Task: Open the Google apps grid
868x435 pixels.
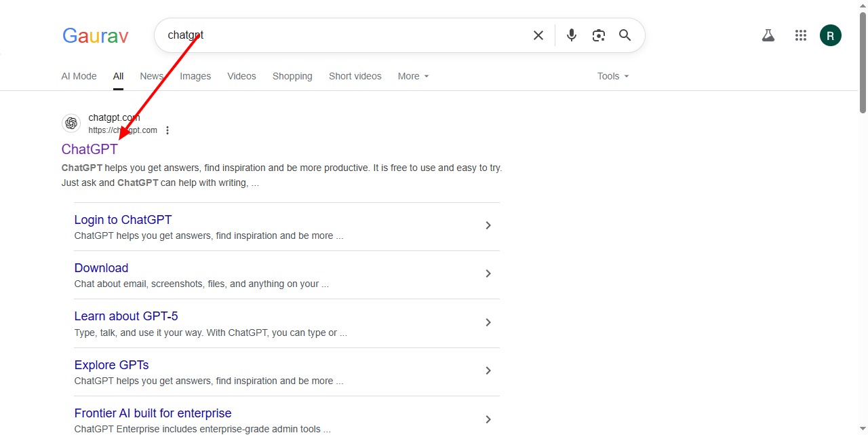Action: 800,35
